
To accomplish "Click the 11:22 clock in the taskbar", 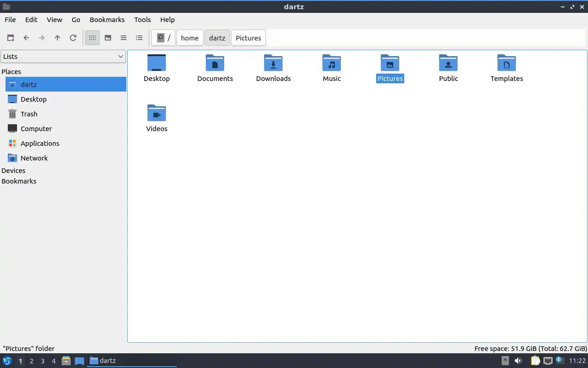I will click(x=577, y=361).
